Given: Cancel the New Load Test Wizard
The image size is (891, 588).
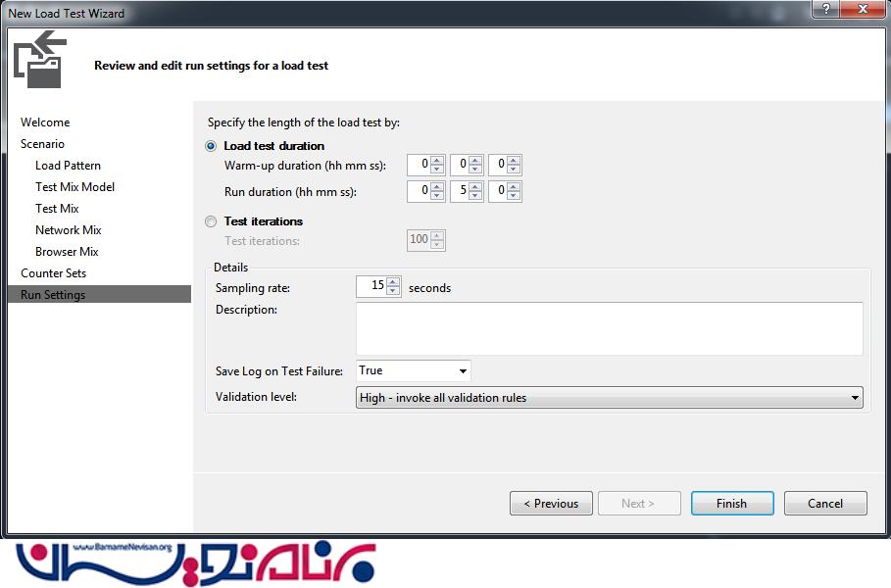Looking at the screenshot, I should (x=824, y=504).
